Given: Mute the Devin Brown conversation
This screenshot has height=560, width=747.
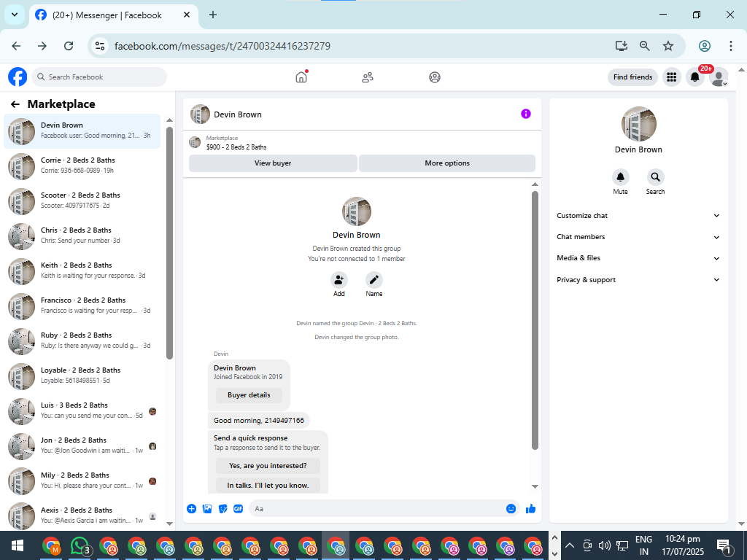Looking at the screenshot, I should [x=620, y=177].
